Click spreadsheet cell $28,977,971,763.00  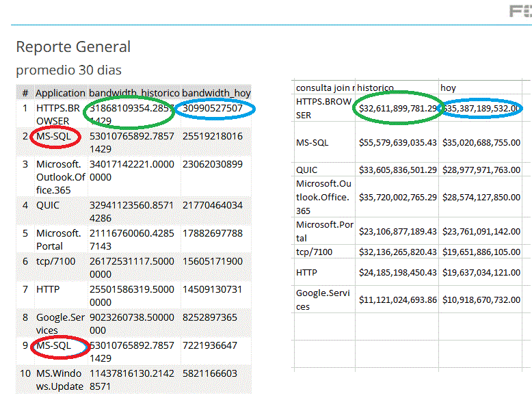[481, 170]
